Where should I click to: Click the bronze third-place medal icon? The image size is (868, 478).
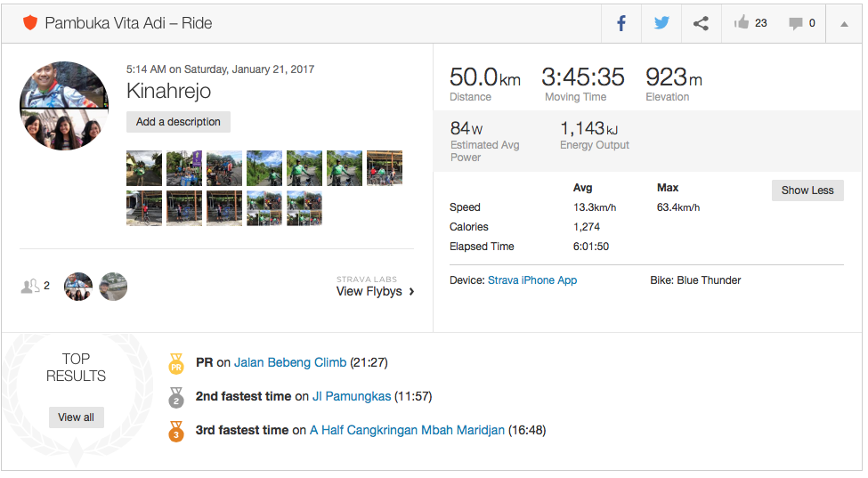[x=176, y=431]
